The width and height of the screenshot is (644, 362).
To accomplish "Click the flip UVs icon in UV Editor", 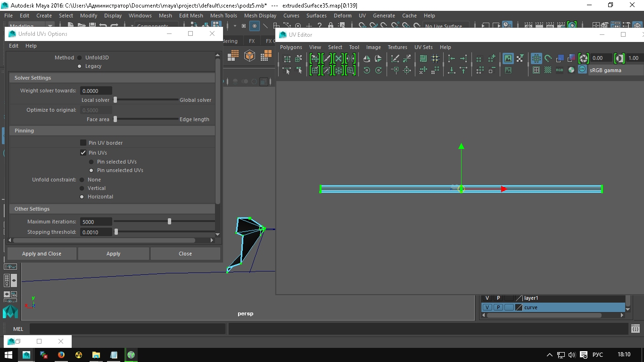I will click(367, 58).
